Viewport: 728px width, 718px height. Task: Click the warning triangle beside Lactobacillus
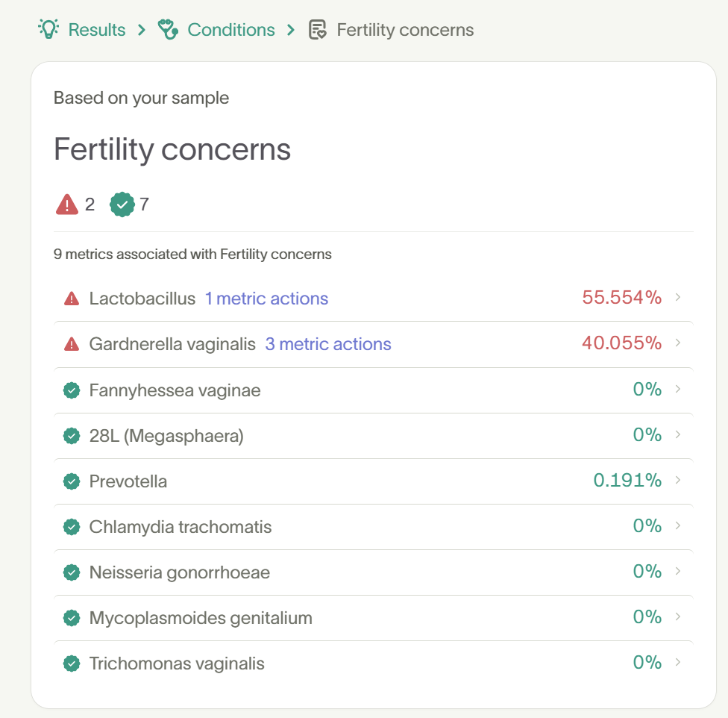point(71,297)
